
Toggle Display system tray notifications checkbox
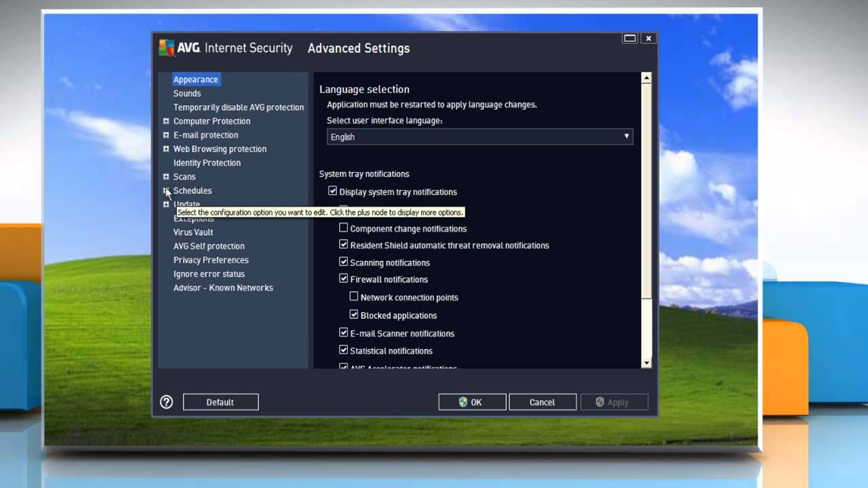[x=332, y=191]
